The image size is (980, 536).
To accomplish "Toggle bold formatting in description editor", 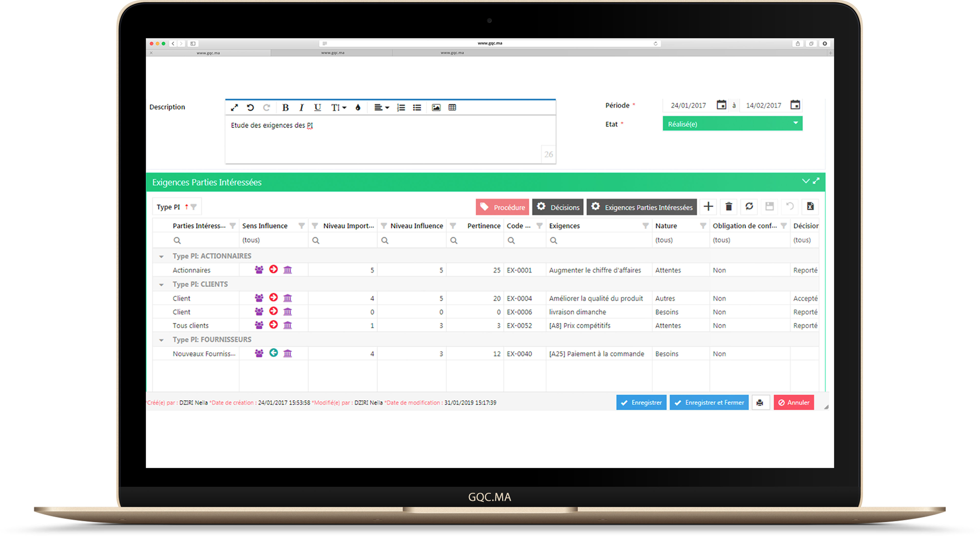I will tap(285, 108).
